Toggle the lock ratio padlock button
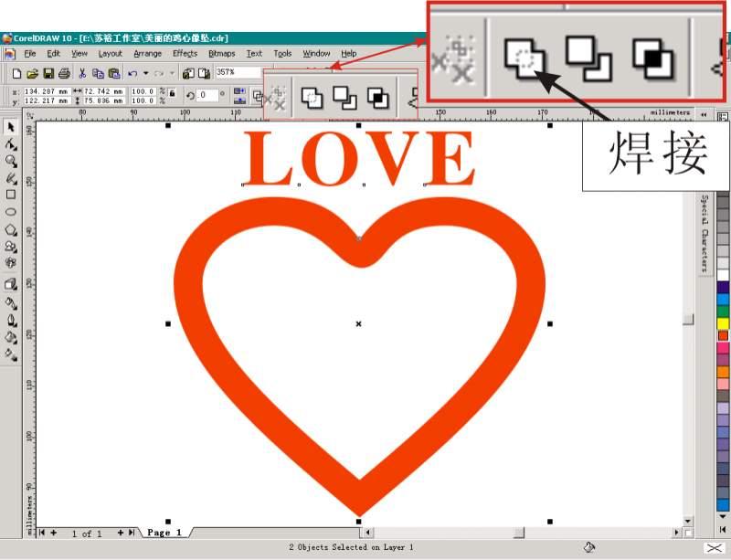The width and height of the screenshot is (731, 560). pyautogui.click(x=173, y=95)
